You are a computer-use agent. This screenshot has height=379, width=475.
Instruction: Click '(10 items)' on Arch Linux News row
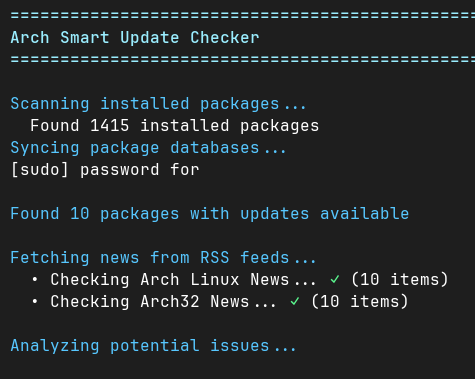(400, 280)
